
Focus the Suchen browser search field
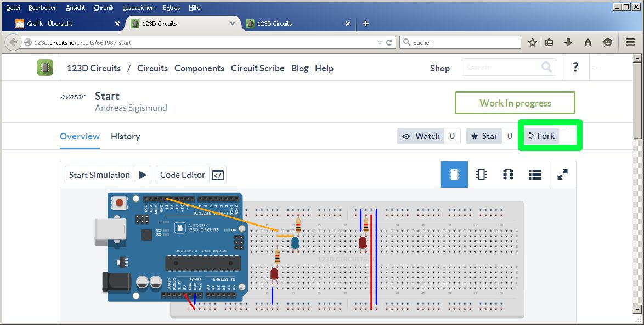[x=460, y=42]
